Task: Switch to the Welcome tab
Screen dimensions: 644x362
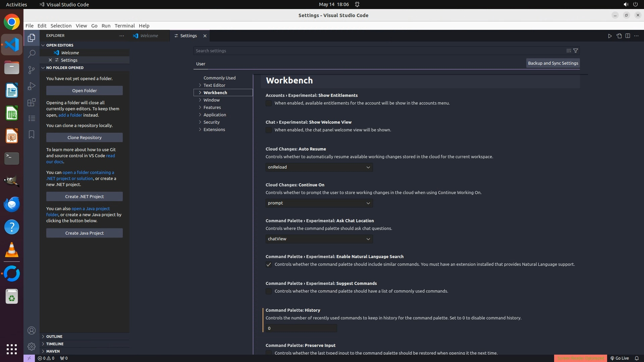Action: 149,36
